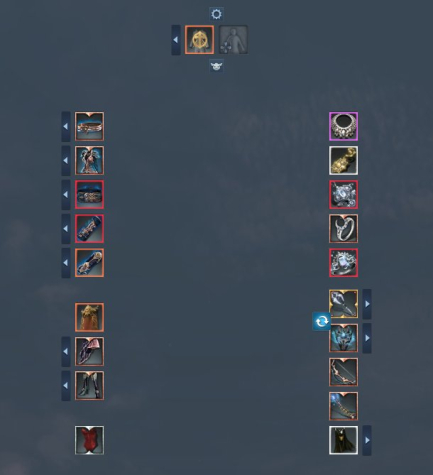This screenshot has height=475, width=433.
Task: Open the gear settings icon at top
Action: [x=216, y=14]
